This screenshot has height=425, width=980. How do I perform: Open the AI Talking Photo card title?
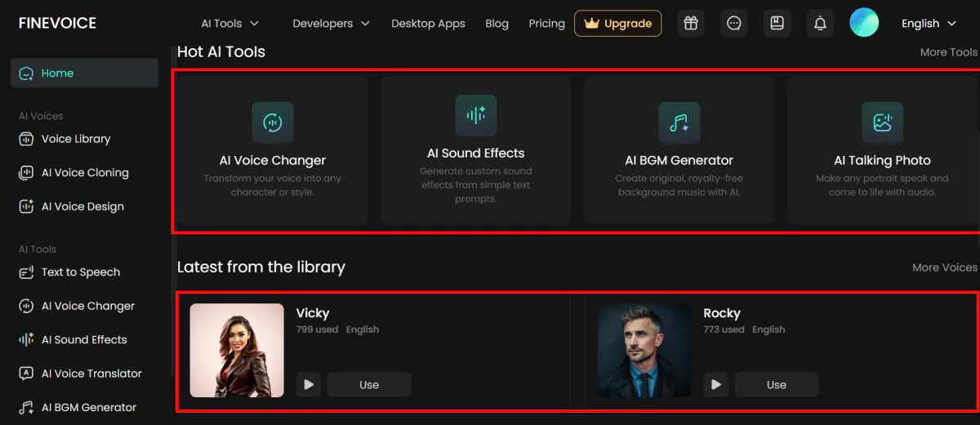[883, 161]
